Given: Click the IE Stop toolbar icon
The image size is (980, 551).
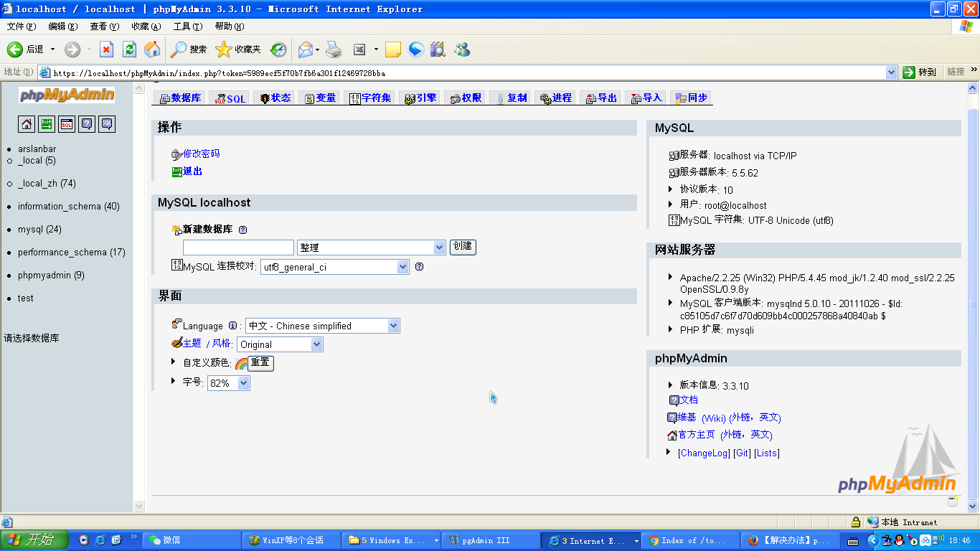Looking at the screenshot, I should (x=106, y=50).
